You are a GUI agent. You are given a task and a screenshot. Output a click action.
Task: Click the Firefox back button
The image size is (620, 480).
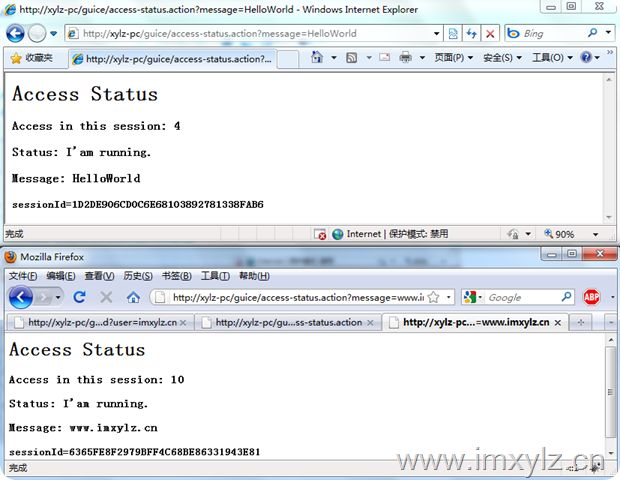(21, 297)
